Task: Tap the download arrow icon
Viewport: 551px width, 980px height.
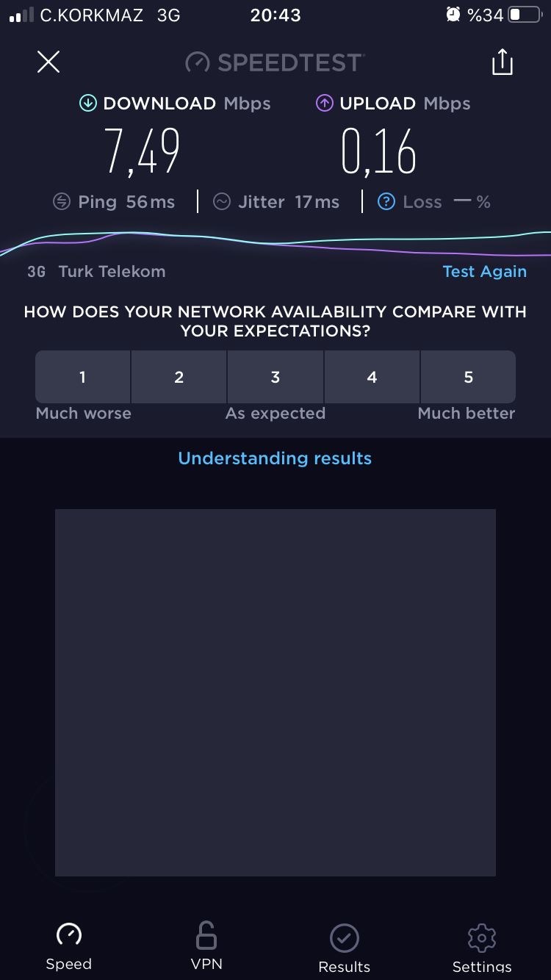Action: coord(88,104)
